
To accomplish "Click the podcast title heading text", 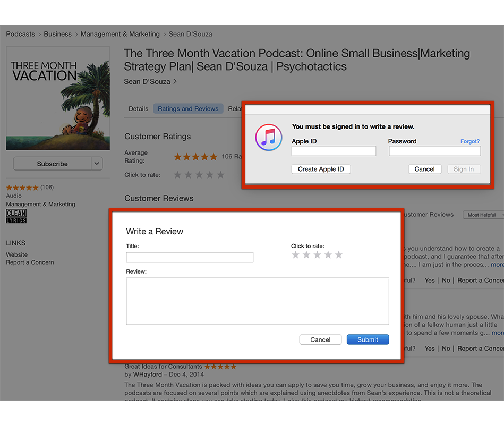I will [x=297, y=60].
